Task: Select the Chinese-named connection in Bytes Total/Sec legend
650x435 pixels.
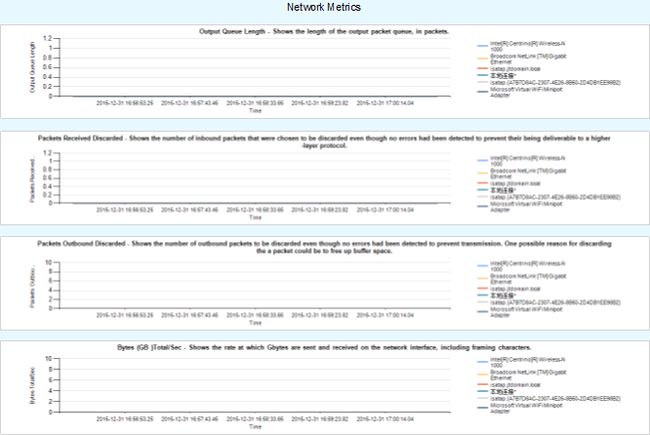Action: coord(503,392)
